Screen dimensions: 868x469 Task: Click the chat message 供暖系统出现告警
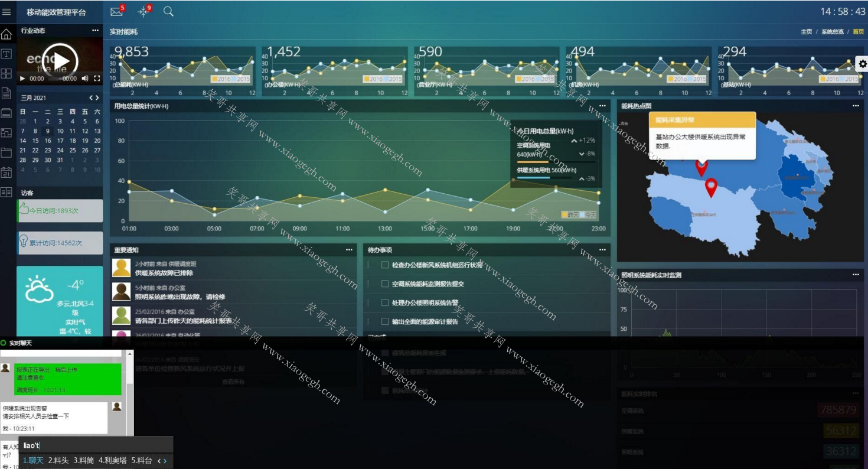point(55,418)
